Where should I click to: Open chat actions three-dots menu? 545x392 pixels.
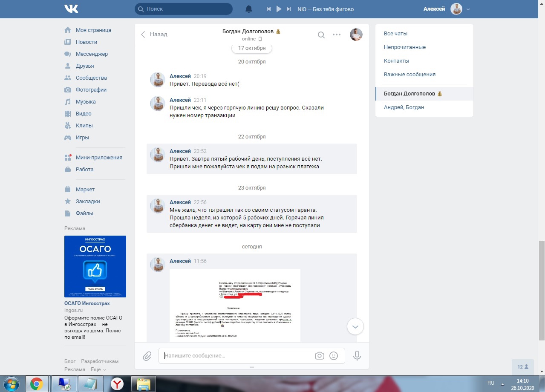click(337, 35)
